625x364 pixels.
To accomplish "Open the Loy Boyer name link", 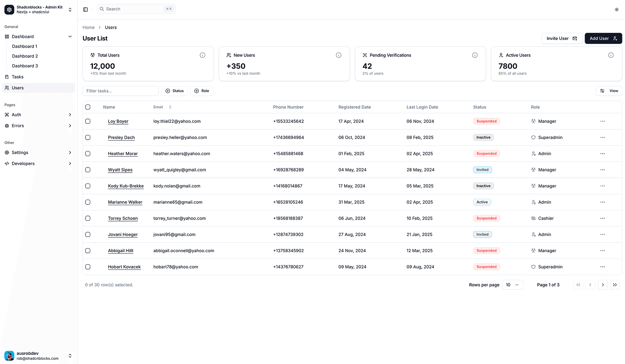I will [x=118, y=121].
